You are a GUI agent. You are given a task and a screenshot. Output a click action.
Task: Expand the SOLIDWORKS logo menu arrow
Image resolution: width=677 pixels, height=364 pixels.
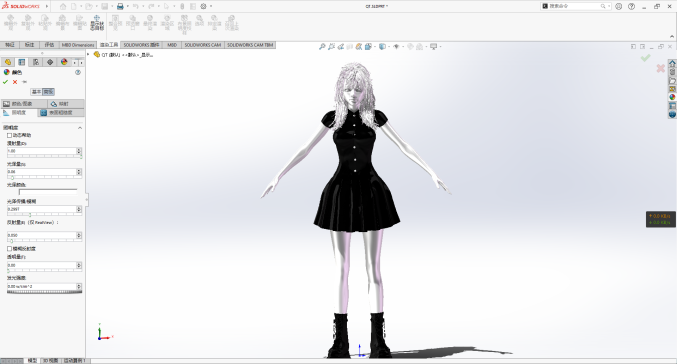pyautogui.click(x=47, y=6)
